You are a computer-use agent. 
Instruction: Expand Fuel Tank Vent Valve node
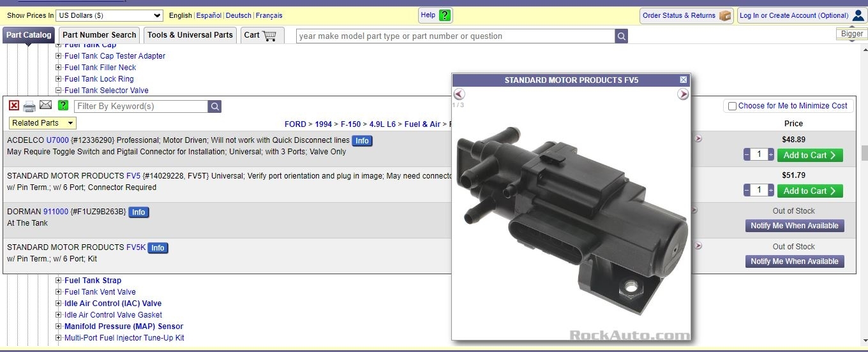(x=59, y=292)
